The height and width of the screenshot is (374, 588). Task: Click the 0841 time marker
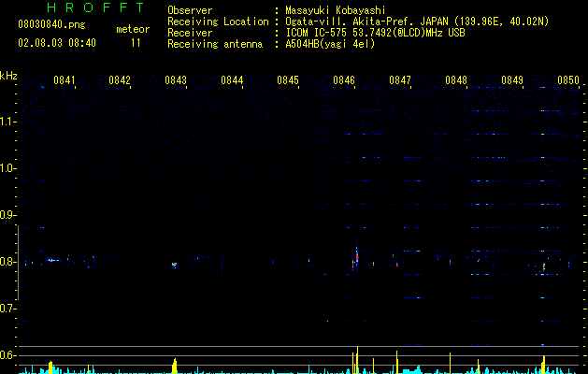65,80
